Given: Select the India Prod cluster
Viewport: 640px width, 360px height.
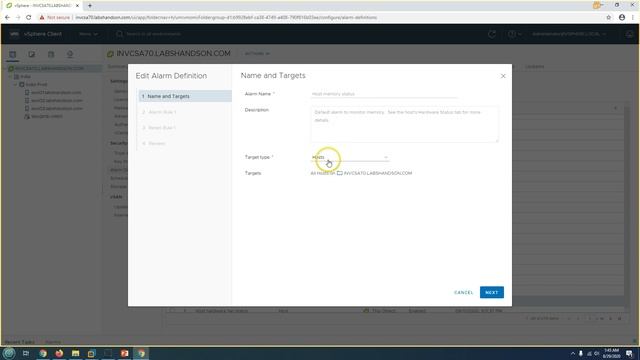Looking at the screenshot, I should (x=36, y=84).
